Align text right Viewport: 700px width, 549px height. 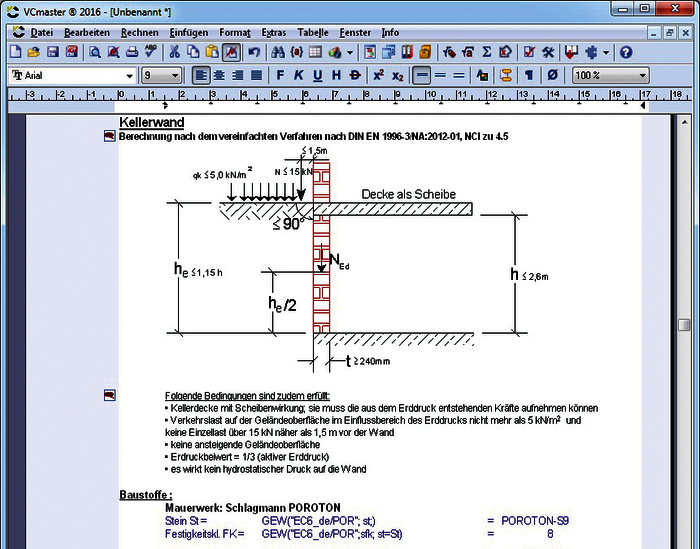click(x=238, y=75)
